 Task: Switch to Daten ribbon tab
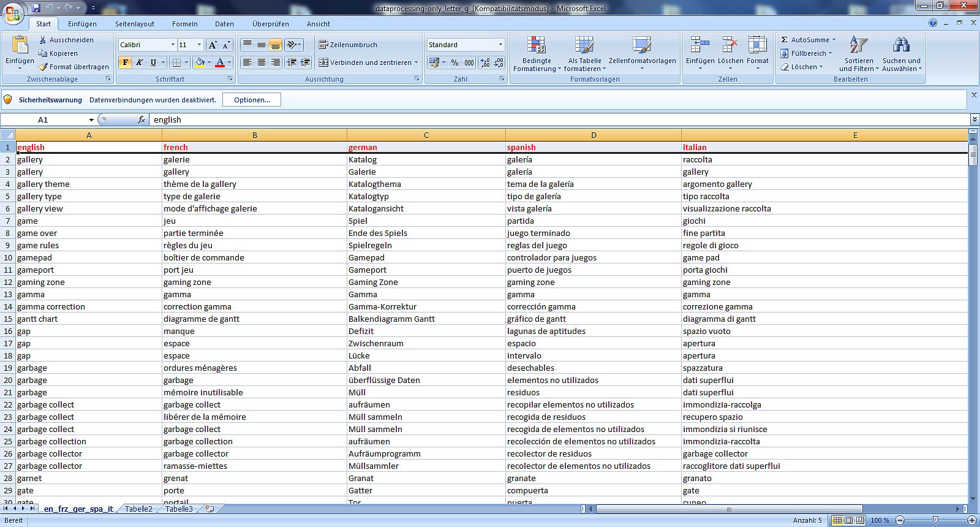[224, 24]
